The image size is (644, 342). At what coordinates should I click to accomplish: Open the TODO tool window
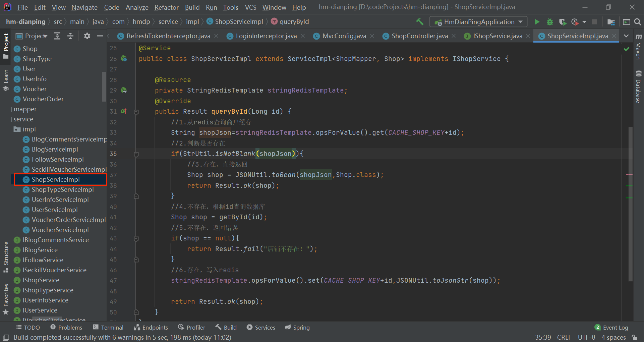click(28, 327)
